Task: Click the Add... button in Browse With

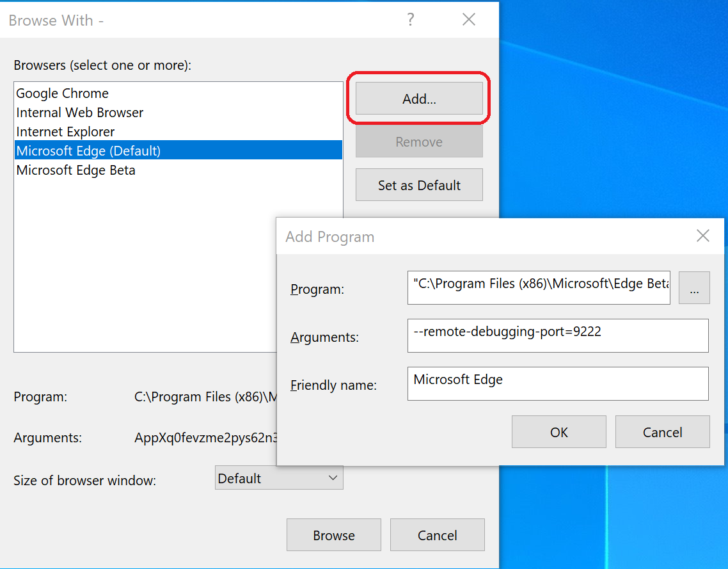Action: click(x=419, y=99)
